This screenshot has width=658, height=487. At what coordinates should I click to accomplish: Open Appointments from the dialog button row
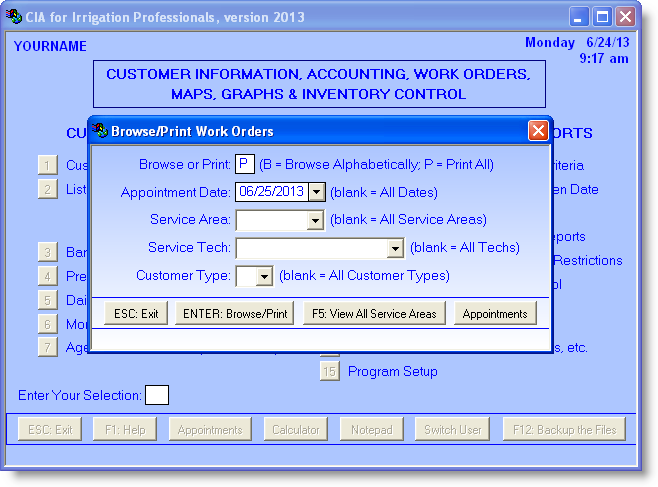[x=495, y=314]
